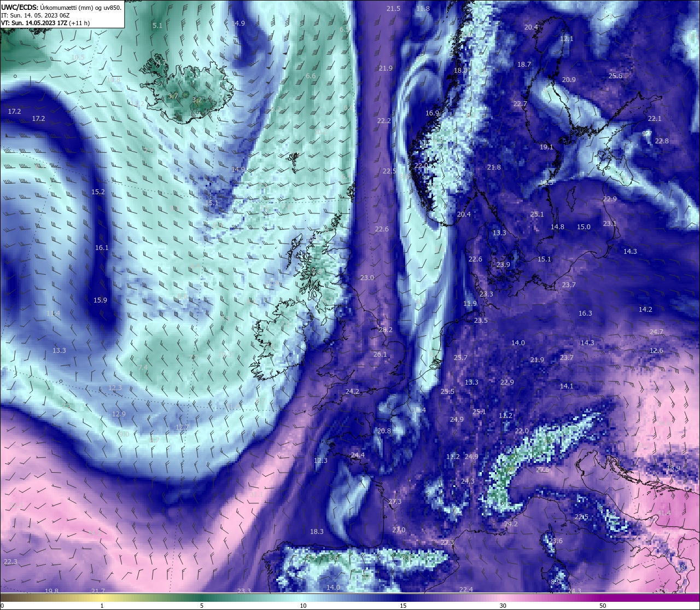
Task: Click the map value '3.2' over Iceland
Action: [x=197, y=100]
